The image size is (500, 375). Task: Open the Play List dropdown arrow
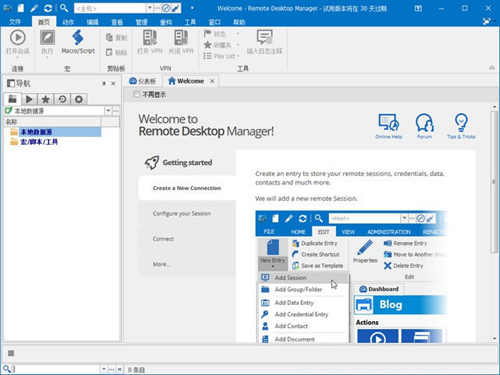[x=238, y=56]
